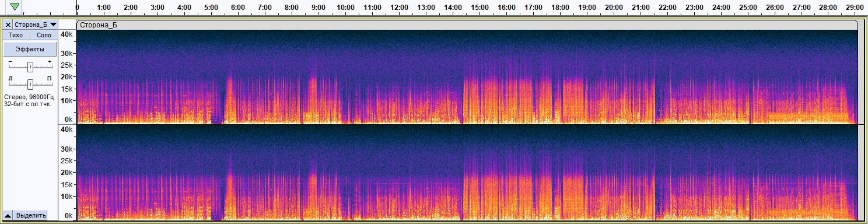Solo the track with Соло button
The width and height of the screenshot is (868, 224).
[44, 35]
